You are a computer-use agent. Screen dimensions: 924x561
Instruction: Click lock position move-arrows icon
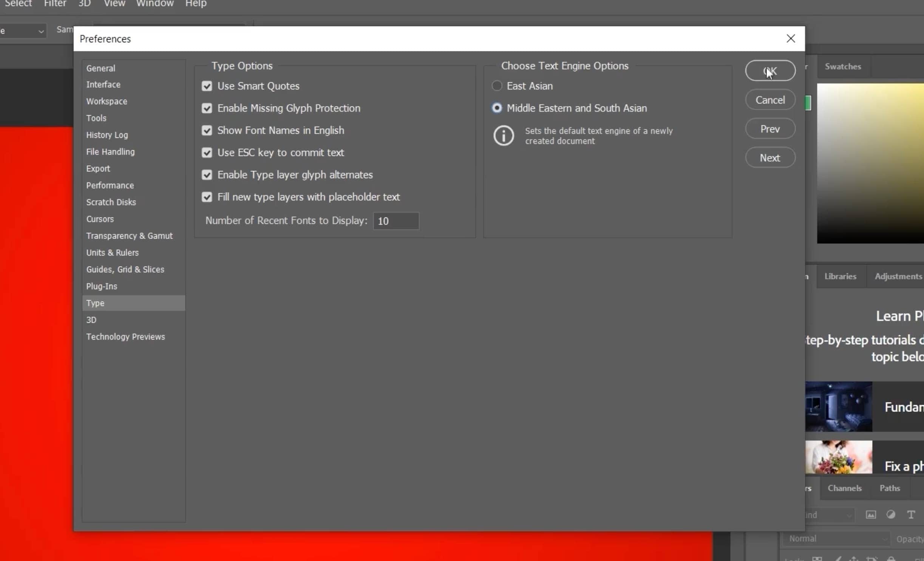854,559
